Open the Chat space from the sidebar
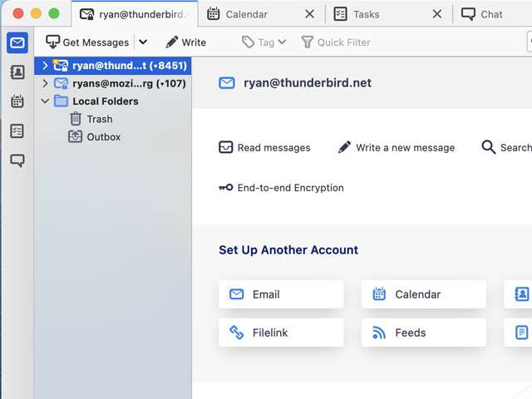The width and height of the screenshot is (532, 399). pyautogui.click(x=17, y=160)
